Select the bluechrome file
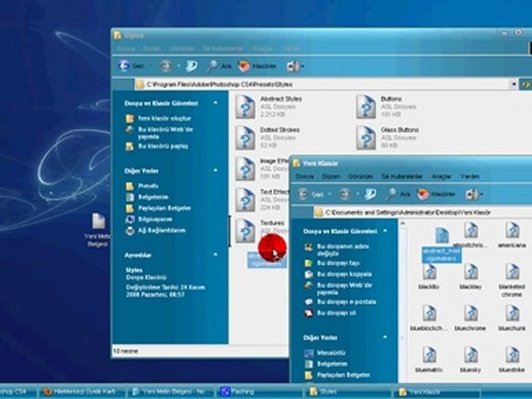Screen dimensions: 532x399 [470, 318]
